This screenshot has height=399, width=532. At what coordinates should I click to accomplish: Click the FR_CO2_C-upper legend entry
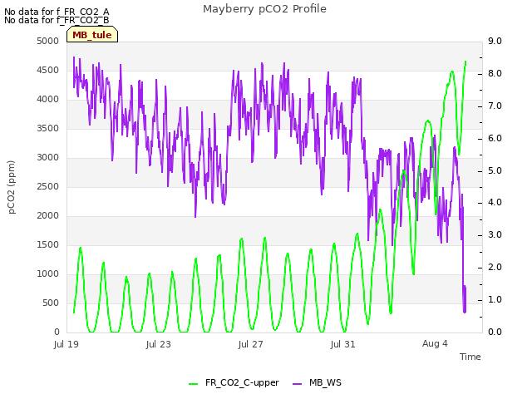pos(234,382)
